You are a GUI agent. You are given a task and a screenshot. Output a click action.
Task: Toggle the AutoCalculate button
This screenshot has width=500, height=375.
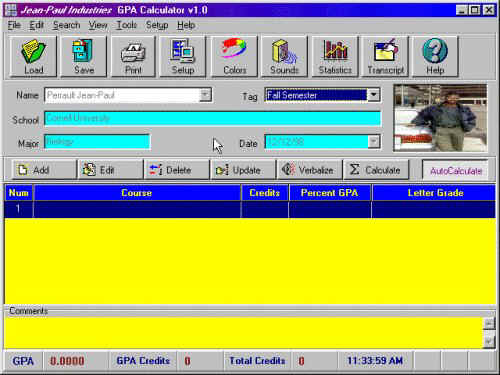(x=455, y=171)
